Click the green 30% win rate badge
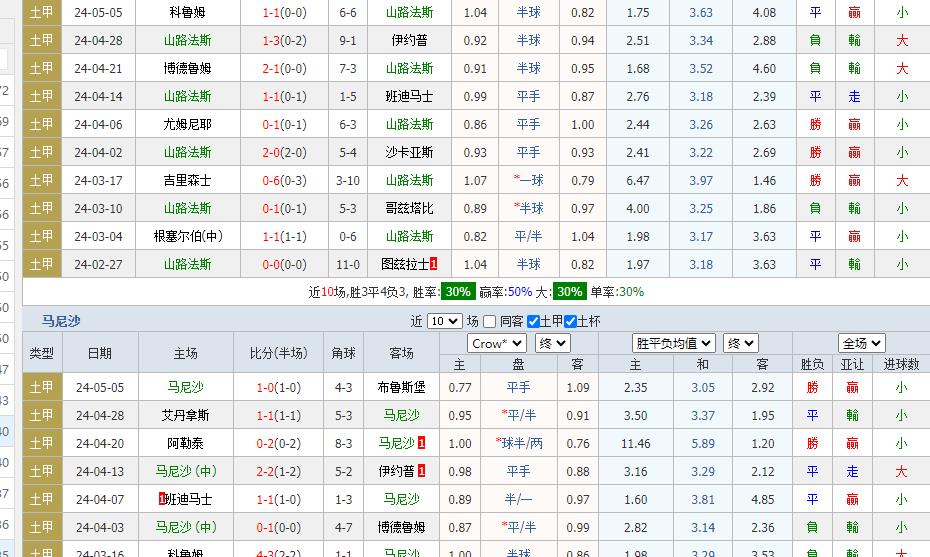The image size is (930, 557). pos(458,292)
